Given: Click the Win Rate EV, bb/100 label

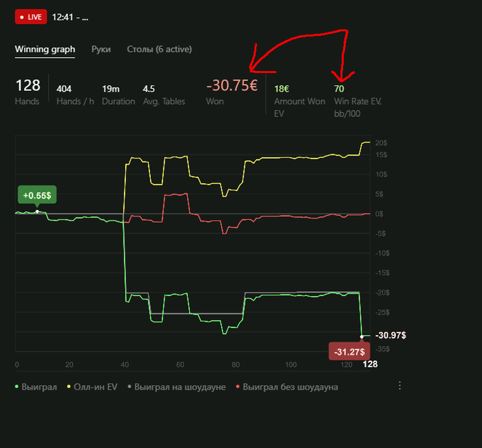Looking at the screenshot, I should pos(358,107).
